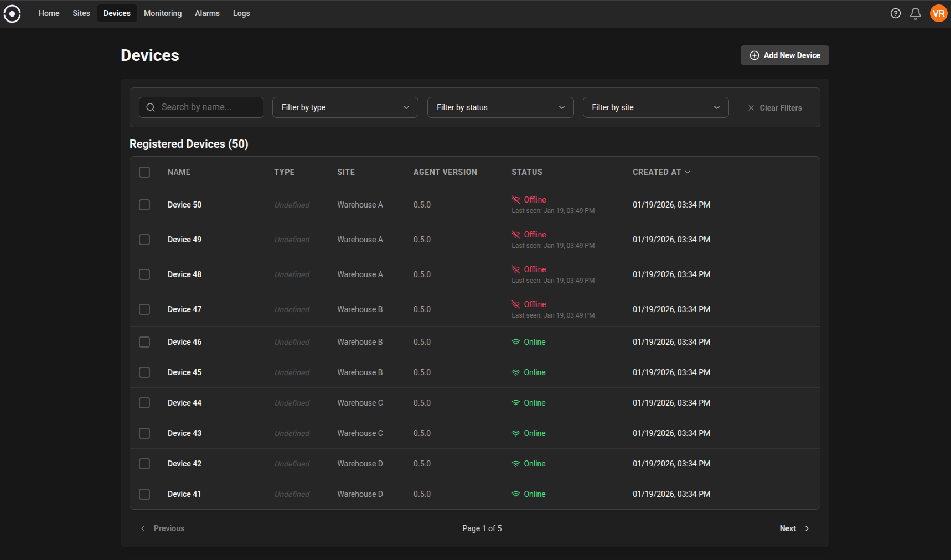Check the box for Device 49
Image resolution: width=951 pixels, height=560 pixels.
(x=144, y=240)
